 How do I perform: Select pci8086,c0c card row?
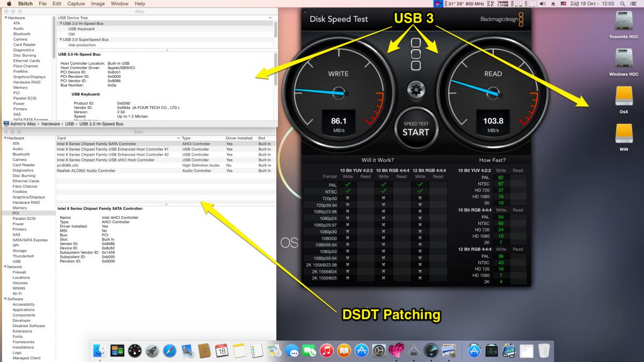tap(166, 165)
